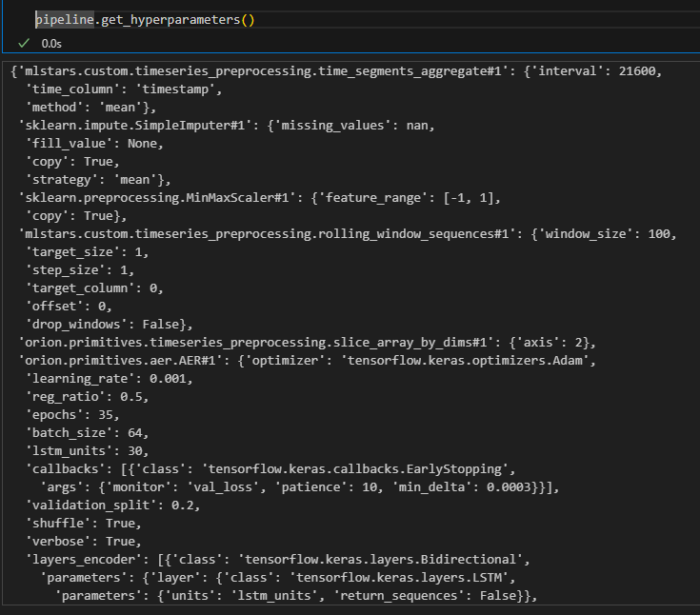Click the 'target_size': 1 line
Screen dimensions: 700x615
tap(87, 252)
